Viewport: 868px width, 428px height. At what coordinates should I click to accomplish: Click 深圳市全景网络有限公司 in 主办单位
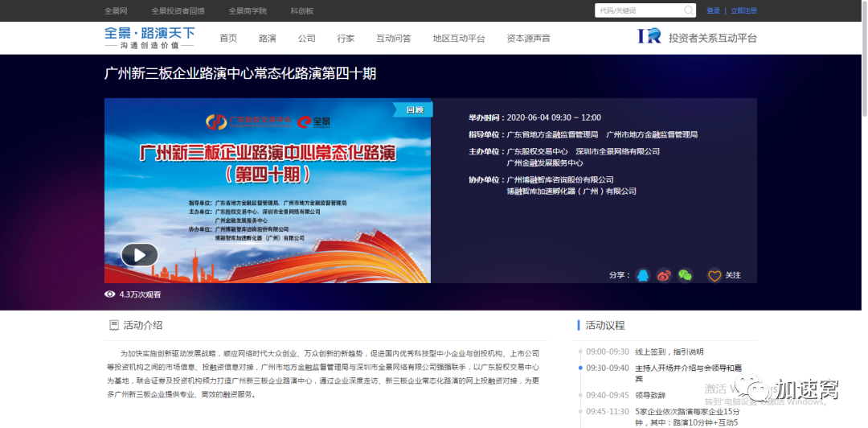[618, 150]
